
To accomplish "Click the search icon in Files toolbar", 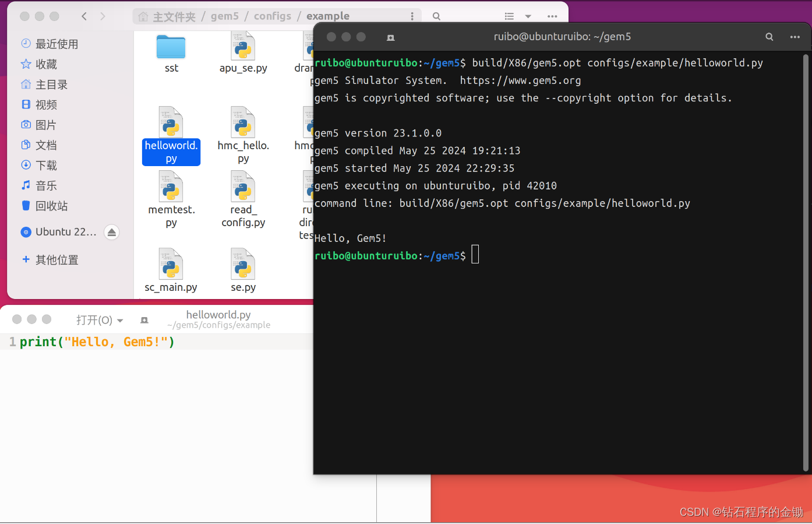I will (436, 16).
